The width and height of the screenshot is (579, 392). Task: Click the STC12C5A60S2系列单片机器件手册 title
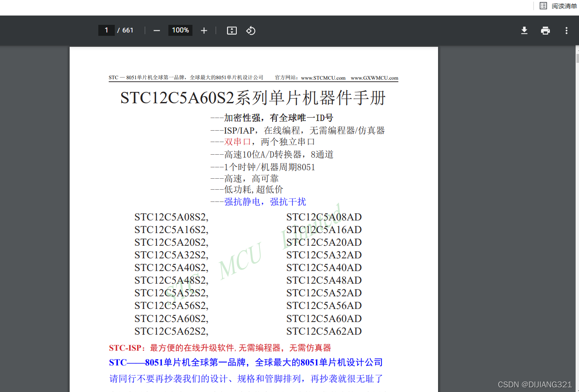click(x=253, y=98)
